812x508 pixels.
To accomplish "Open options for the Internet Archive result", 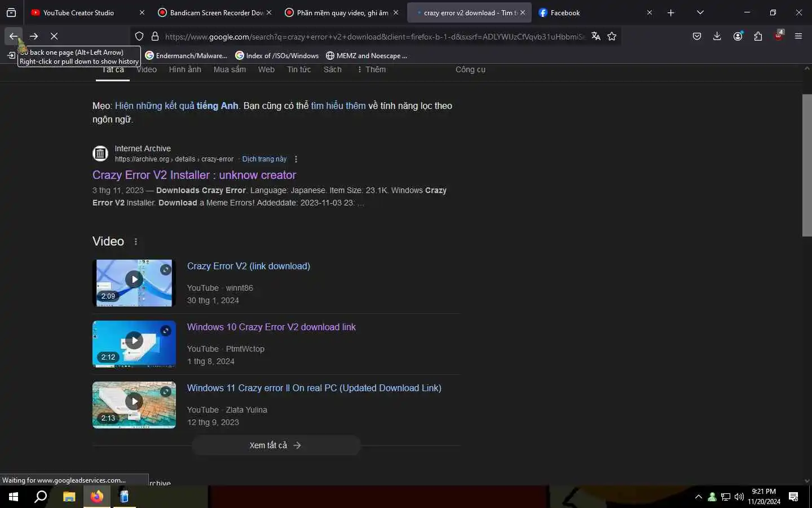I will tap(296, 159).
